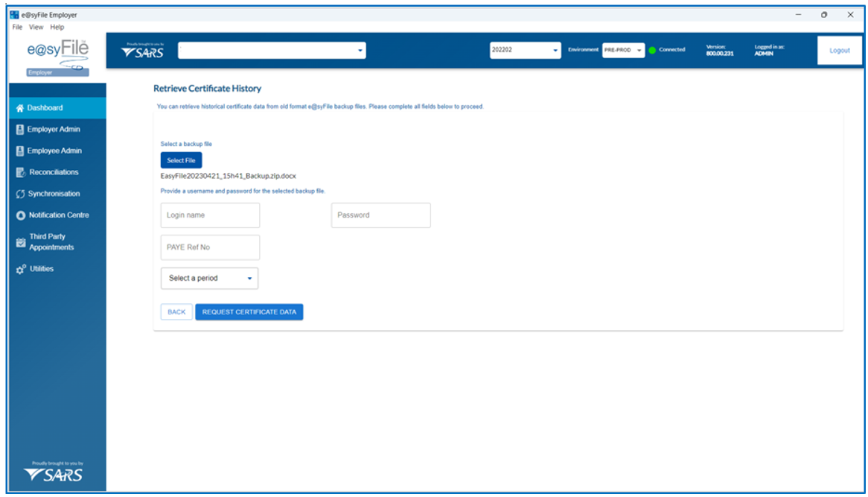Click the BACK button
Viewport: 868px width, 497px height.
point(176,312)
